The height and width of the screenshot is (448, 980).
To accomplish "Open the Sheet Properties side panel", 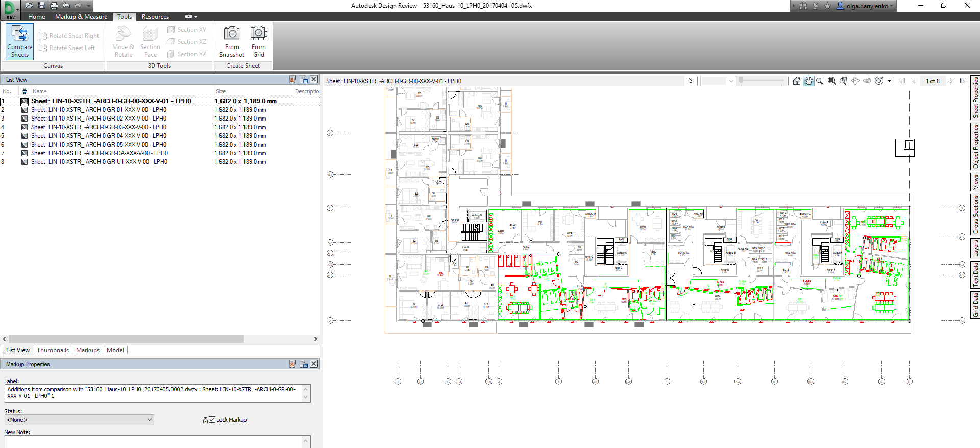I will (x=975, y=98).
